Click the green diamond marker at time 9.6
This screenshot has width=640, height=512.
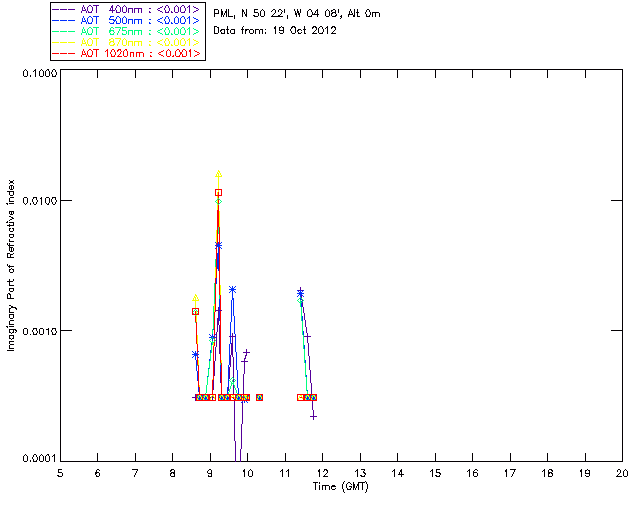233,381
